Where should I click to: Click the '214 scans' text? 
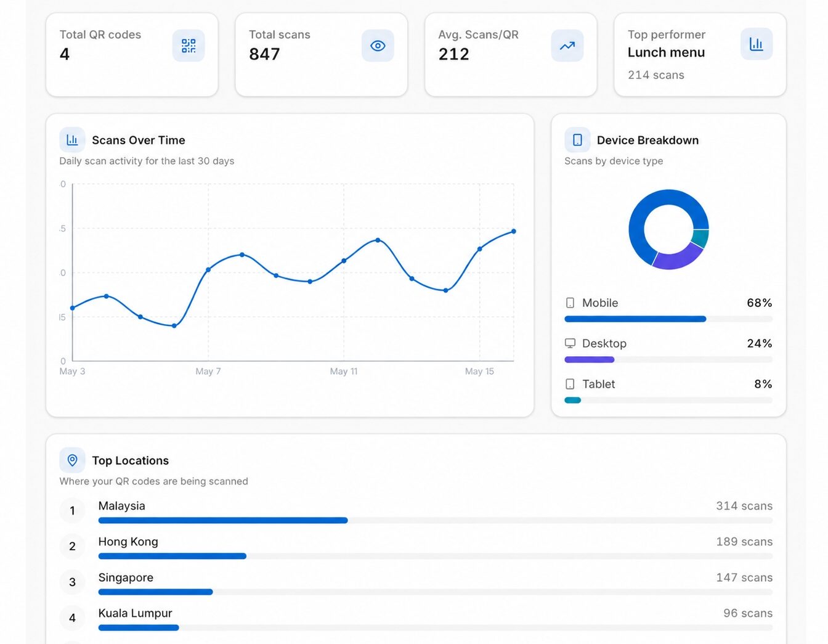(656, 75)
